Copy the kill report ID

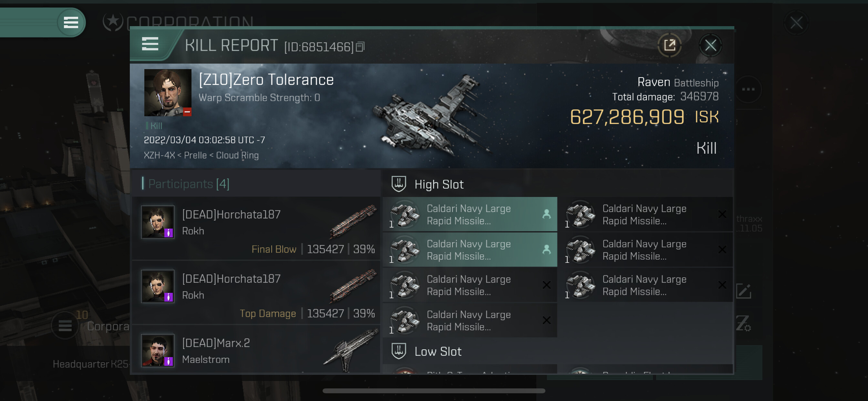tap(360, 47)
